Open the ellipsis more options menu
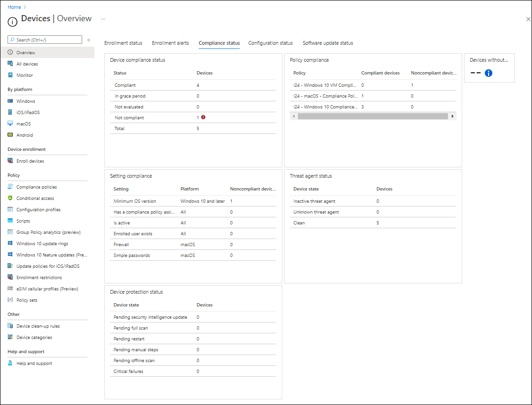Viewport: 532px width, 405px height. (x=103, y=19)
